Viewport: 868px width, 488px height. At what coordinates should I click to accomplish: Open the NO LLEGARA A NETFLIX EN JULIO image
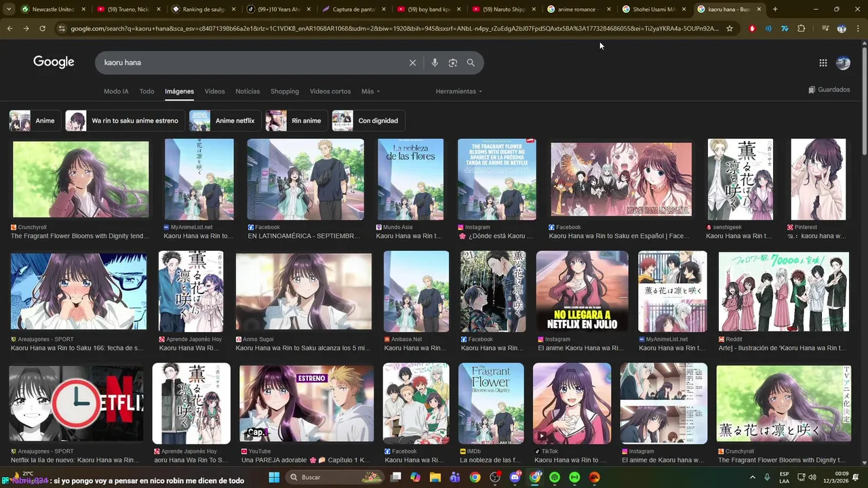tap(583, 291)
